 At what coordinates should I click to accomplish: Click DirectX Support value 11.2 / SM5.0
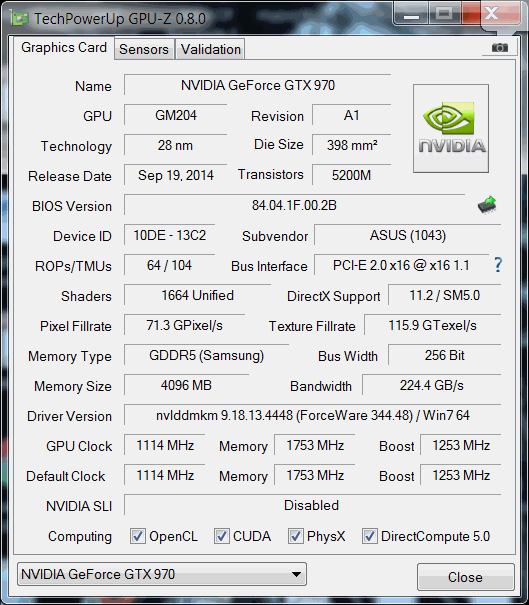[x=444, y=295]
